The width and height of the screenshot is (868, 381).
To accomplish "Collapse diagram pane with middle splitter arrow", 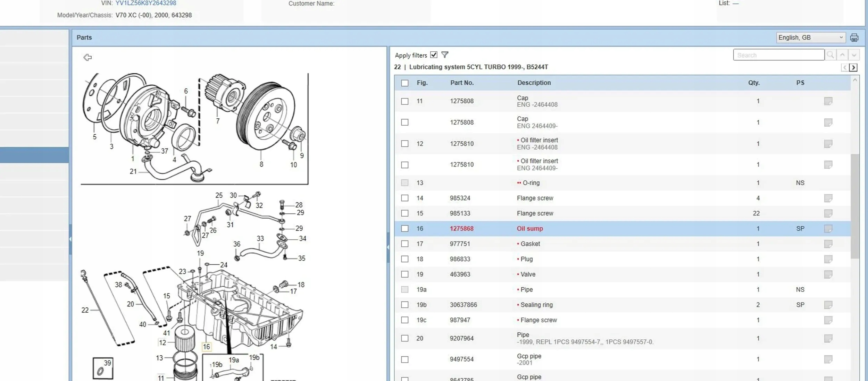I will click(388, 247).
